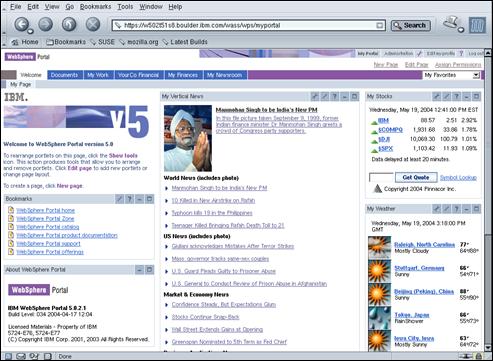Click the personalize wrench icon on My Vertical News
The width and height of the screenshot is (493, 361).
314,97
